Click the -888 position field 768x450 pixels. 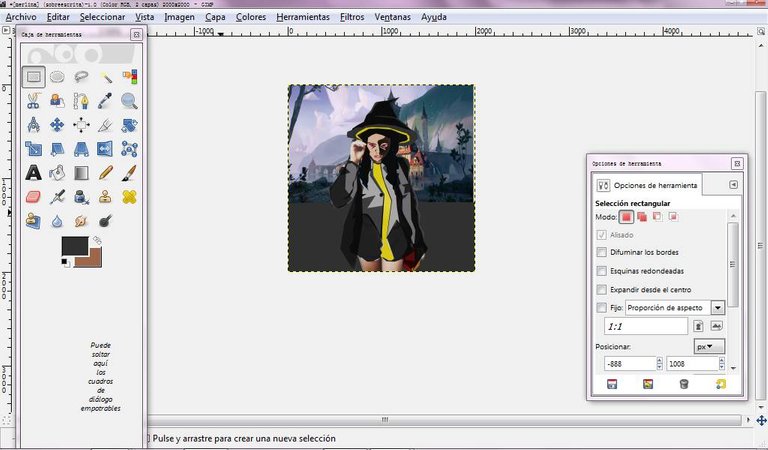pos(630,364)
